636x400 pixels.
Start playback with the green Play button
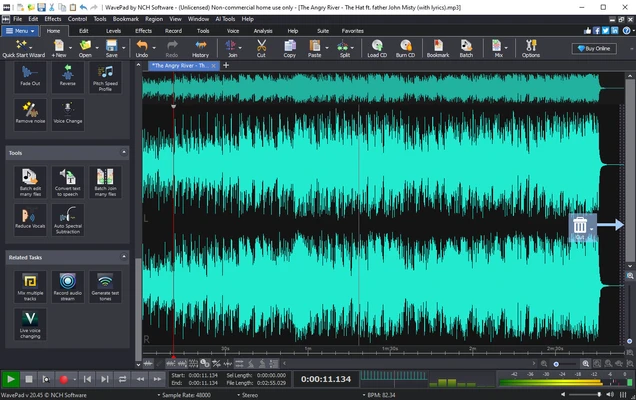tap(10, 379)
